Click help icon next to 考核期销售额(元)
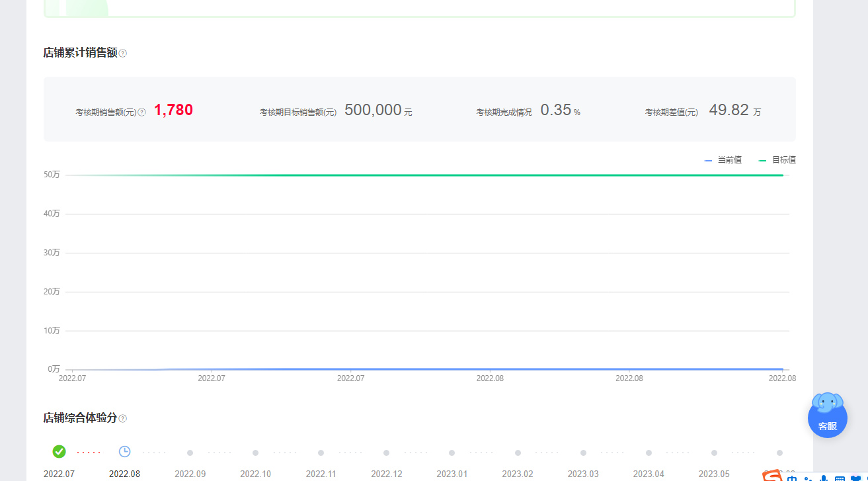868x481 pixels. [x=141, y=112]
